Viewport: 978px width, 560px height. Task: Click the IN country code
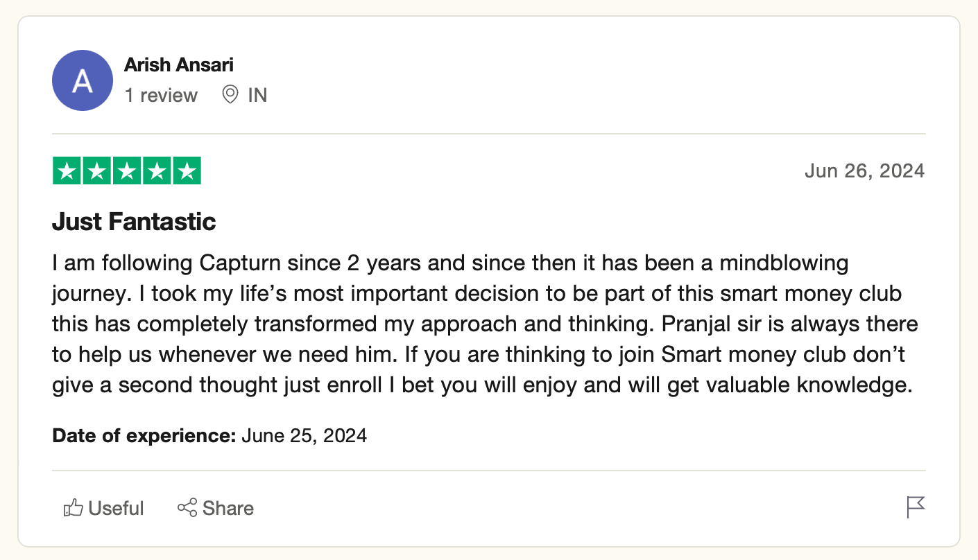coord(257,95)
